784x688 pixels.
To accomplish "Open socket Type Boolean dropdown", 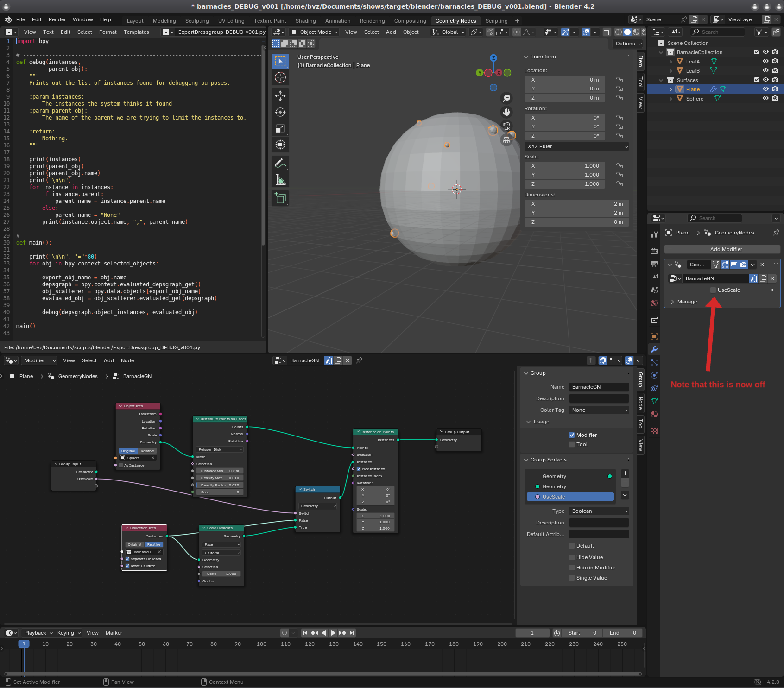I will click(599, 511).
